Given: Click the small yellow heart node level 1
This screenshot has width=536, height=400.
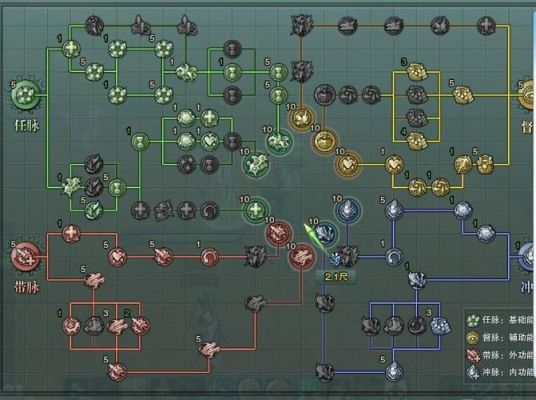Looking at the screenshot, I should pos(394,164).
